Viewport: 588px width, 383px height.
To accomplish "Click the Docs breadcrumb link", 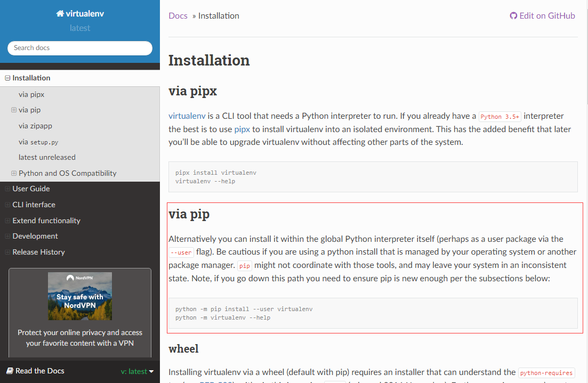I will click(178, 16).
